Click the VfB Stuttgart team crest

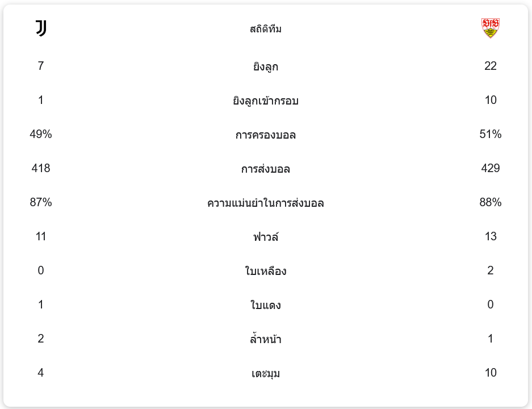[x=490, y=28]
